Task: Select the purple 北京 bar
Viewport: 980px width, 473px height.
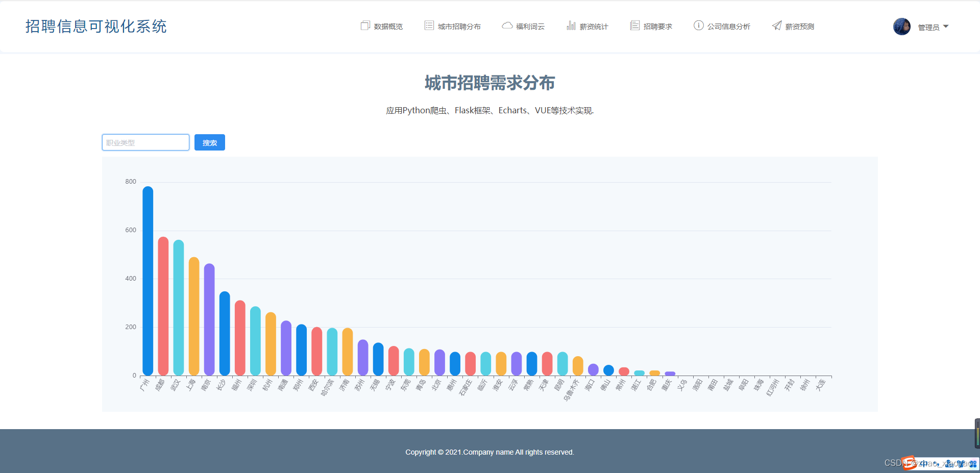Action: [439, 362]
